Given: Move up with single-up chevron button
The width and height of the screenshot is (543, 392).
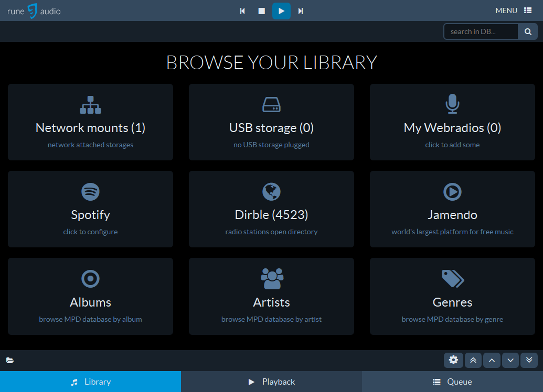Looking at the screenshot, I should (492, 360).
